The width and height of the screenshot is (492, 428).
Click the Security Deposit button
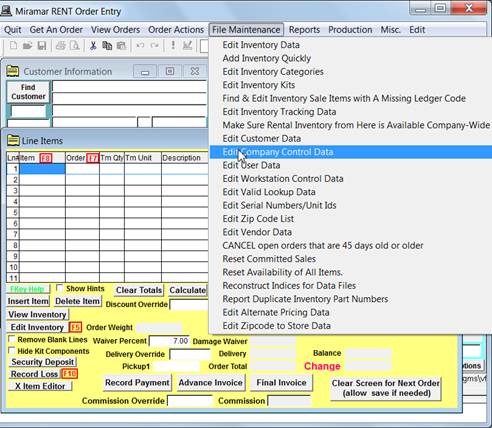(x=42, y=362)
